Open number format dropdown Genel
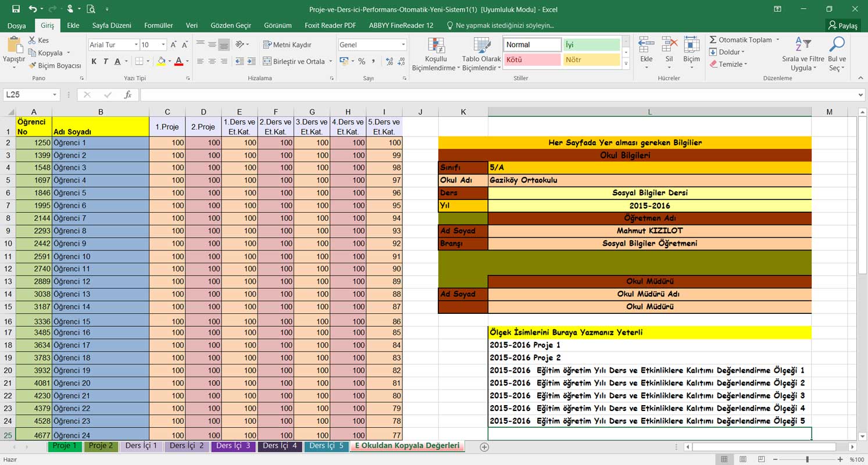The width and height of the screenshot is (868, 465). pos(403,45)
